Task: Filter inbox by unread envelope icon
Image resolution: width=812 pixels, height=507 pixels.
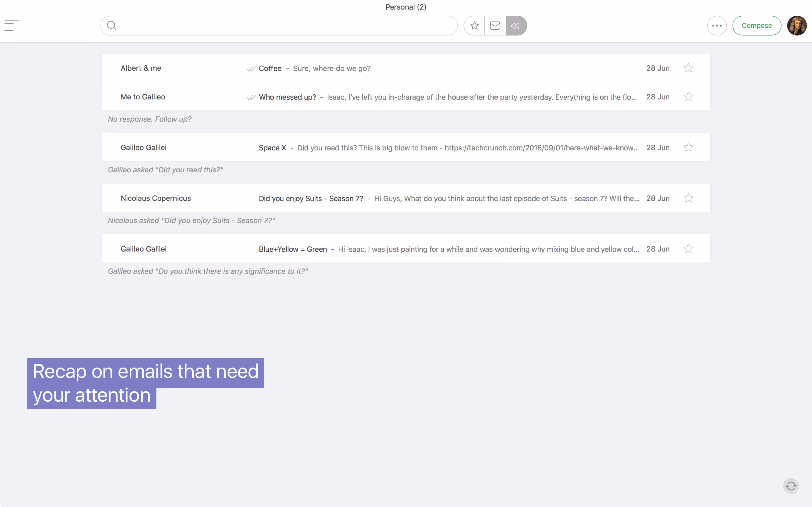Action: point(495,25)
